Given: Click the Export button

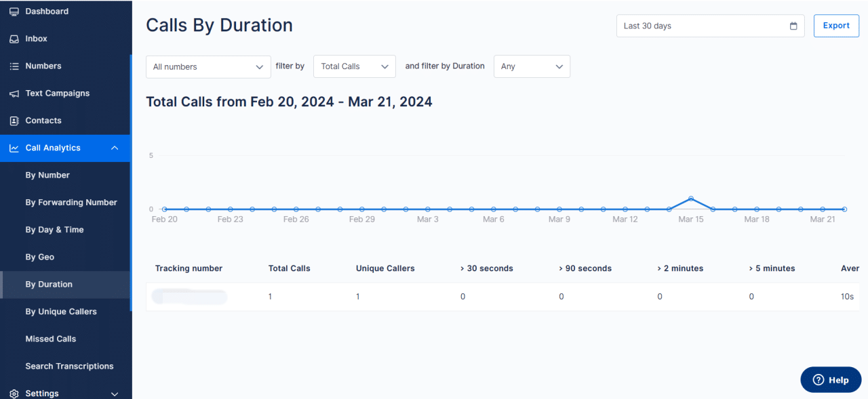Looking at the screenshot, I should [835, 25].
